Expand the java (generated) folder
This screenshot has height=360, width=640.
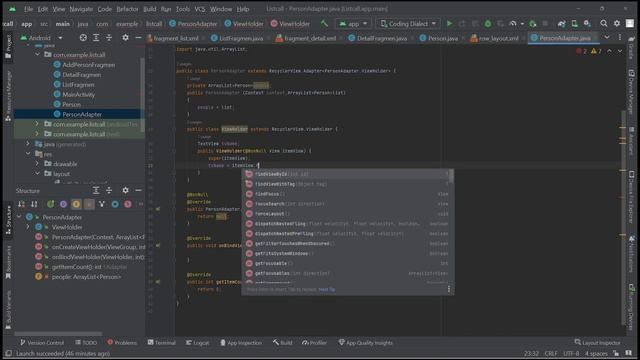pos(28,144)
